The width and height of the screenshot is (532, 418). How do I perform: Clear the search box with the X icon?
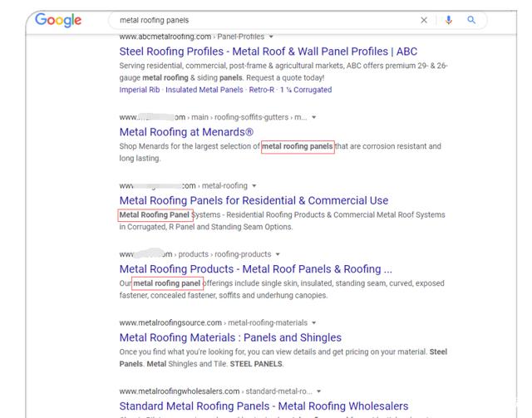coord(424,20)
